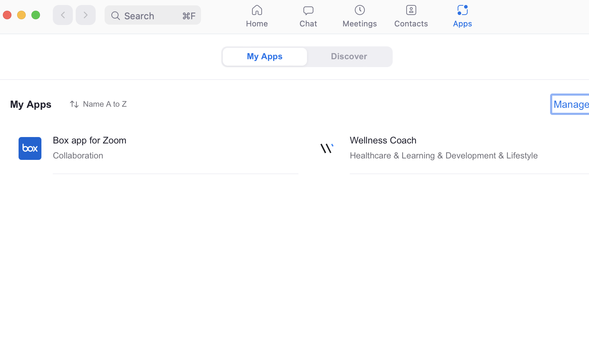The image size is (589, 364).
Task: Open the Apps icon
Action: coord(462,10)
